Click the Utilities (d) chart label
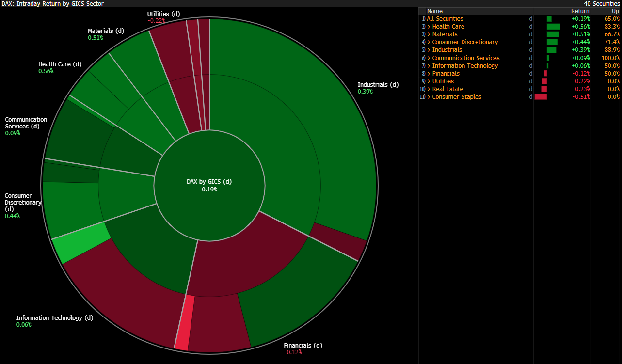622x364 pixels. click(x=164, y=14)
